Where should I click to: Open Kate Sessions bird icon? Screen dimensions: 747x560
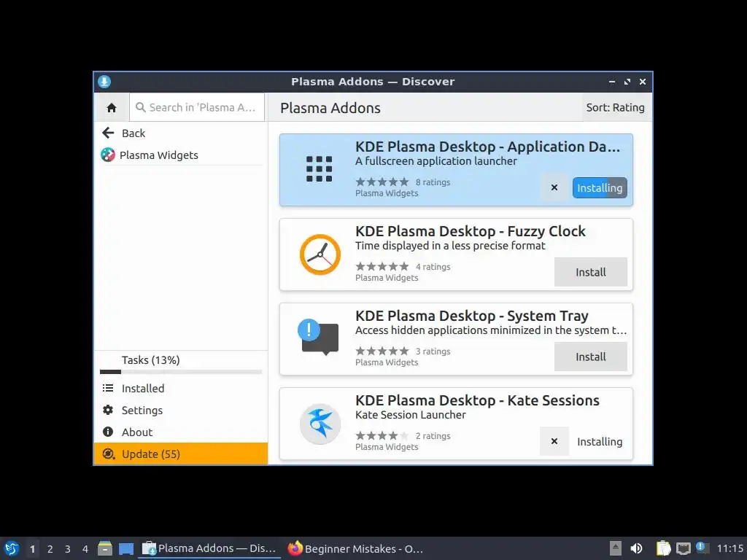(320, 424)
